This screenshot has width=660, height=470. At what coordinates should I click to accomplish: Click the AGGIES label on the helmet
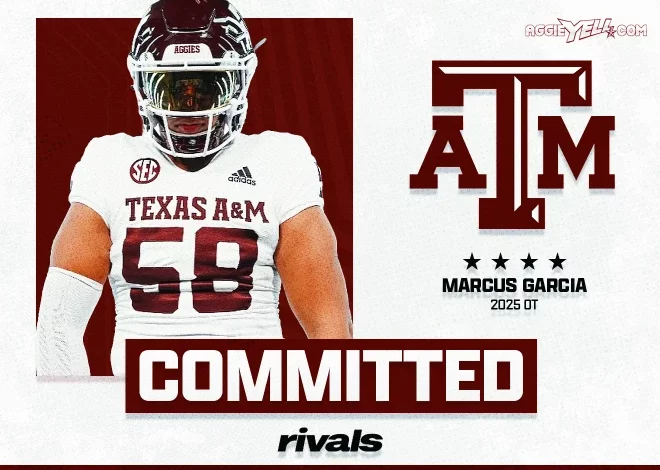click(187, 50)
